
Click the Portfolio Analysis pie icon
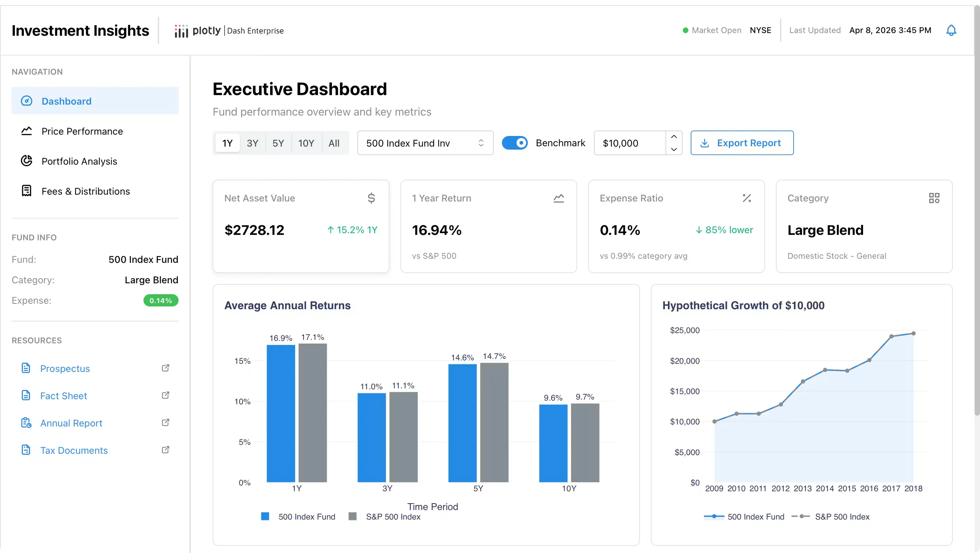click(26, 161)
